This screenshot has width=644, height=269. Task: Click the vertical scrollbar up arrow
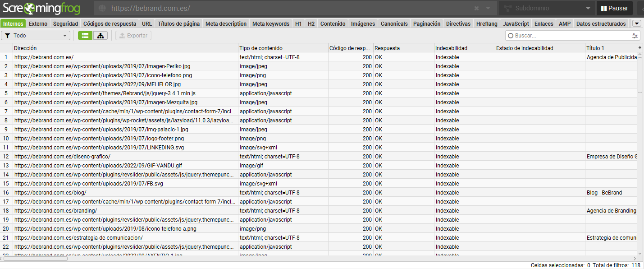point(640,55)
